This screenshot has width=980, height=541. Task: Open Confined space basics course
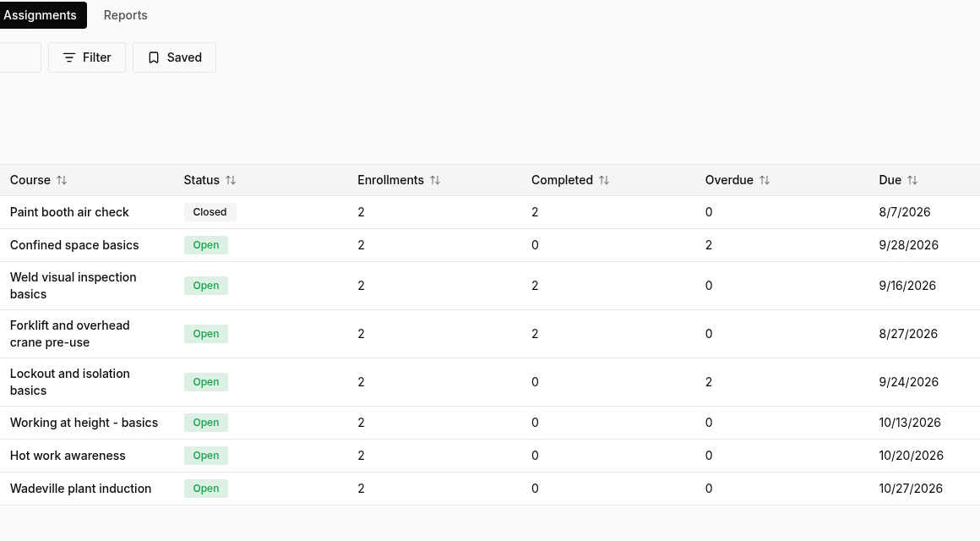(x=74, y=245)
